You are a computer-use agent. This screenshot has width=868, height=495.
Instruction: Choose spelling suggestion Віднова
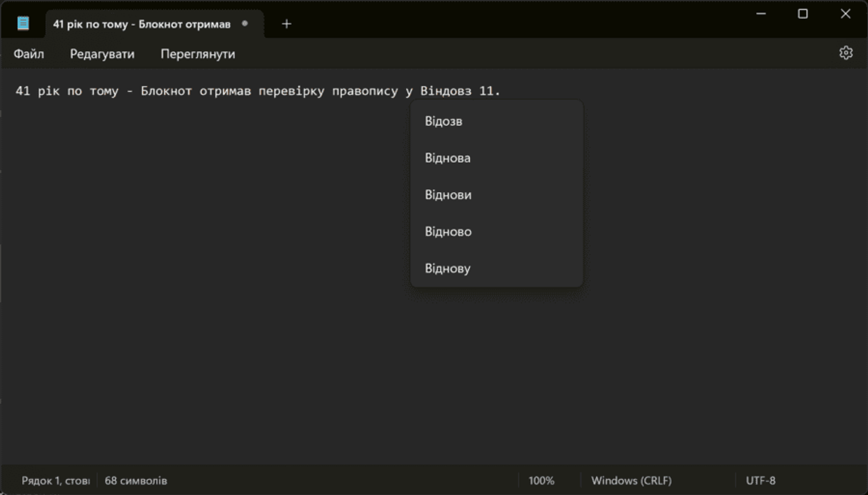click(496, 158)
